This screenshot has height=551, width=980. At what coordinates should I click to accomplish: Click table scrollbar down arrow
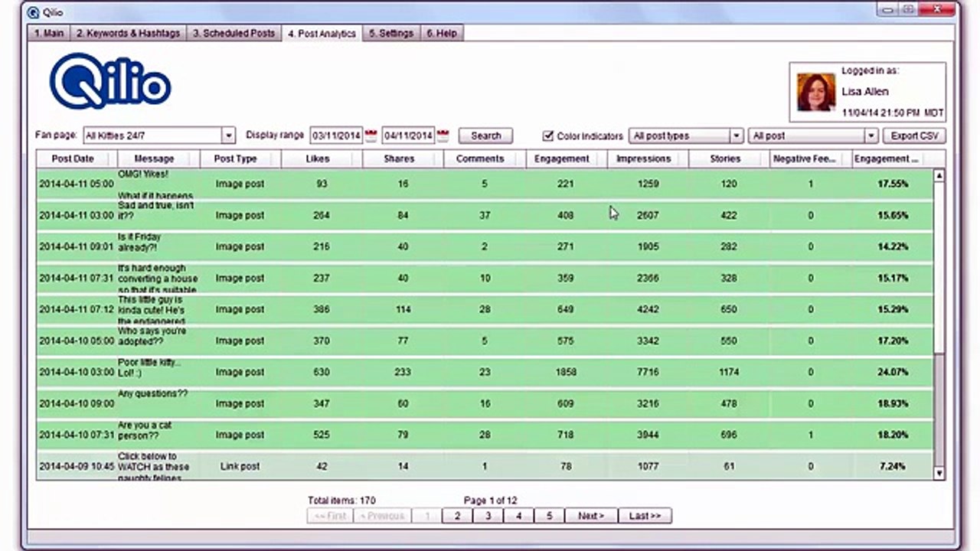click(x=939, y=474)
